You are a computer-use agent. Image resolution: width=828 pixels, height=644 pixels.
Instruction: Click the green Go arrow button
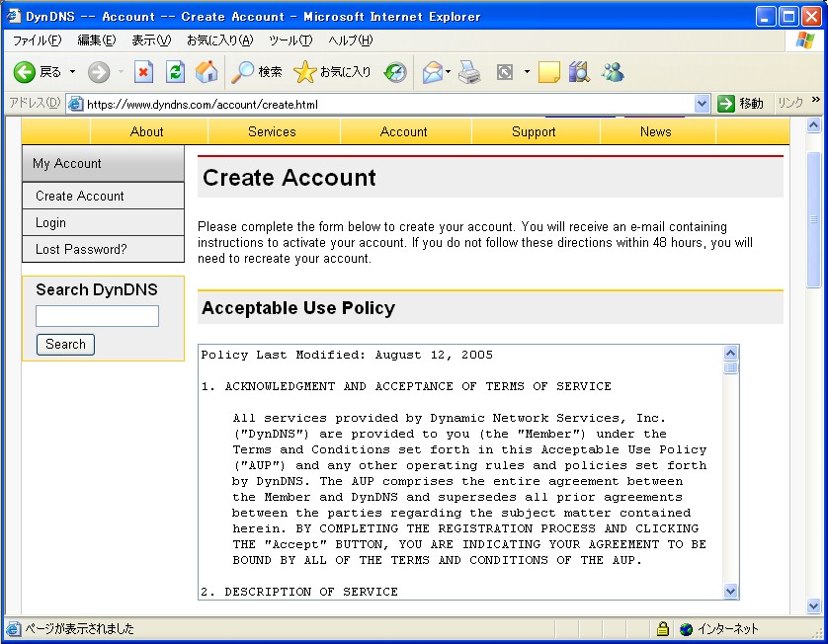pyautogui.click(x=726, y=104)
